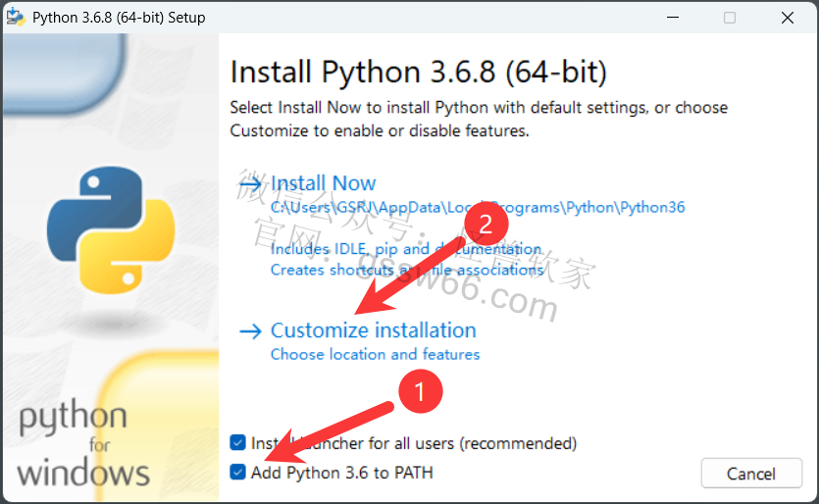
Task: Click the blue and yellow Python logo
Action: click(111, 230)
